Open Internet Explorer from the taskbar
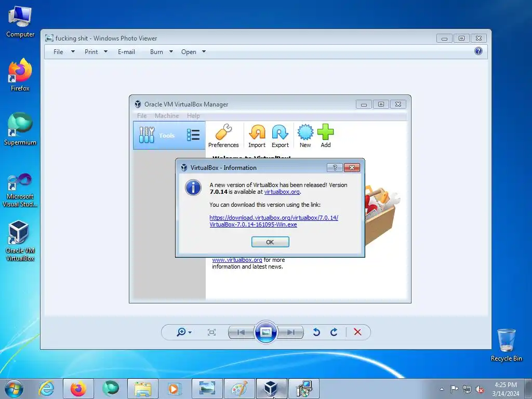The width and height of the screenshot is (532, 399). point(46,389)
